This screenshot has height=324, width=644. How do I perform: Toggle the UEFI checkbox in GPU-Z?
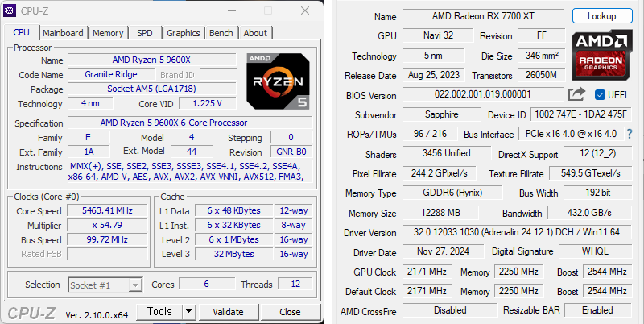pos(600,95)
